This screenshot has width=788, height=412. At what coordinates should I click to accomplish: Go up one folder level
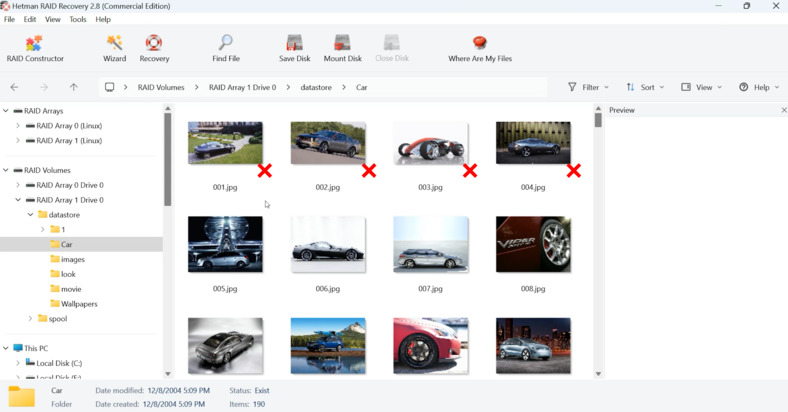click(73, 87)
